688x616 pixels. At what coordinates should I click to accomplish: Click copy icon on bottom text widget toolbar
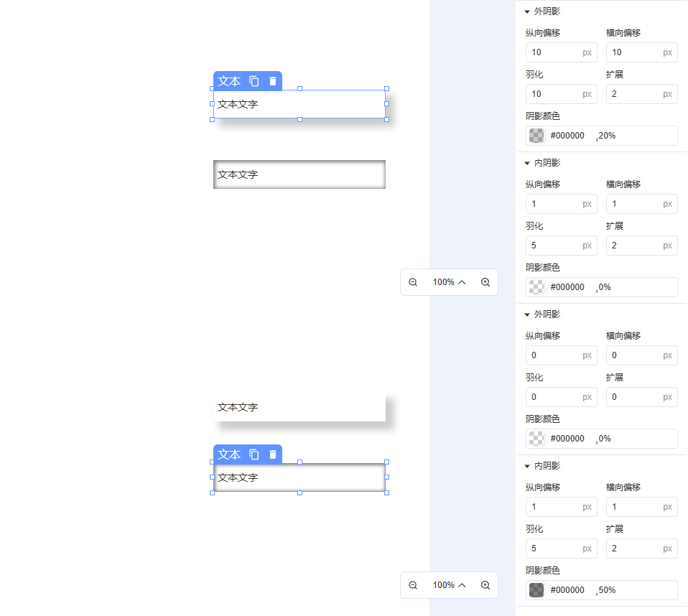pyautogui.click(x=254, y=454)
